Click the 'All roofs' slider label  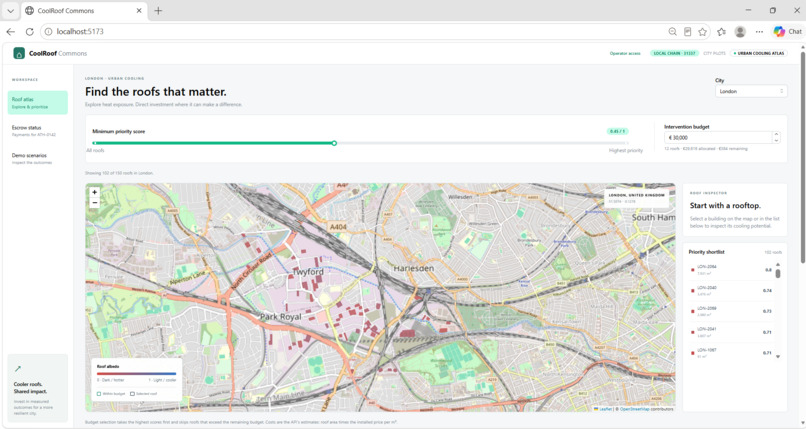pyautogui.click(x=95, y=151)
